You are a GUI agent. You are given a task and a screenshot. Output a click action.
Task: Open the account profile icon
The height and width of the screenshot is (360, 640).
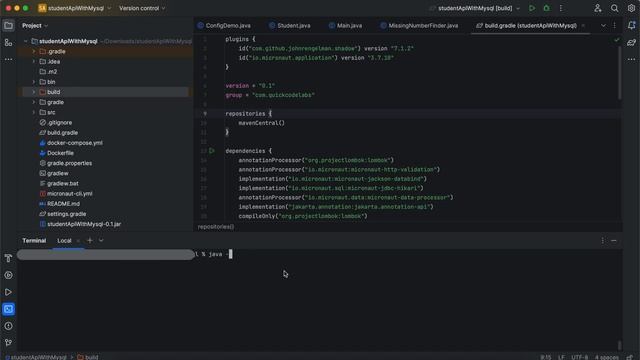pyautogui.click(x=598, y=8)
